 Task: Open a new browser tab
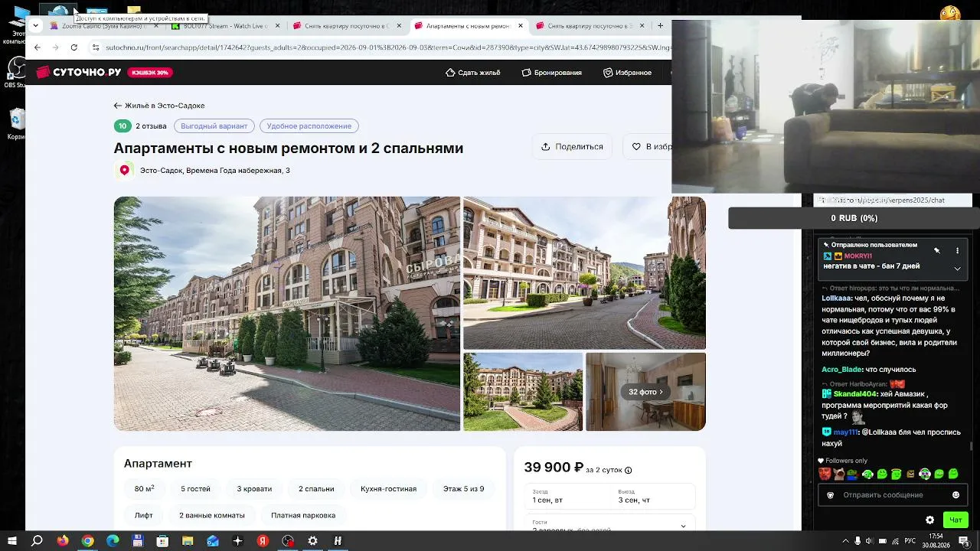pos(660,26)
